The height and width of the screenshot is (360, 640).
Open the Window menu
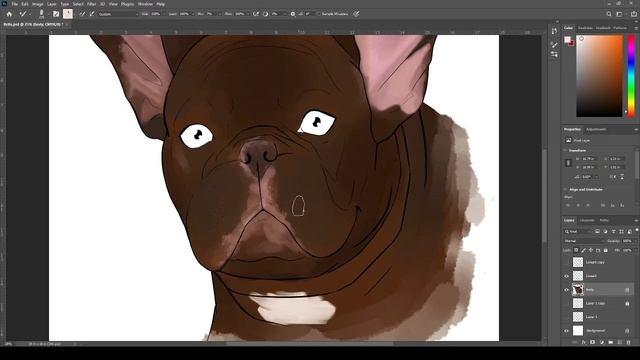[145, 4]
